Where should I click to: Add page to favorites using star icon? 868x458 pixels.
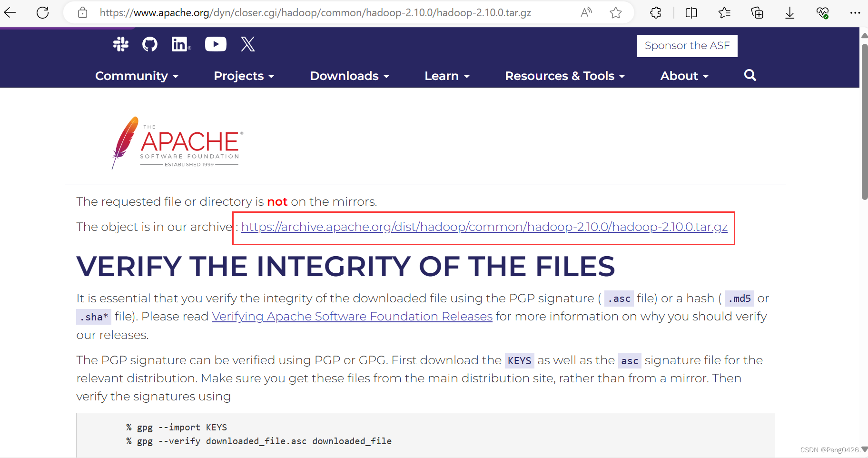pyautogui.click(x=616, y=13)
